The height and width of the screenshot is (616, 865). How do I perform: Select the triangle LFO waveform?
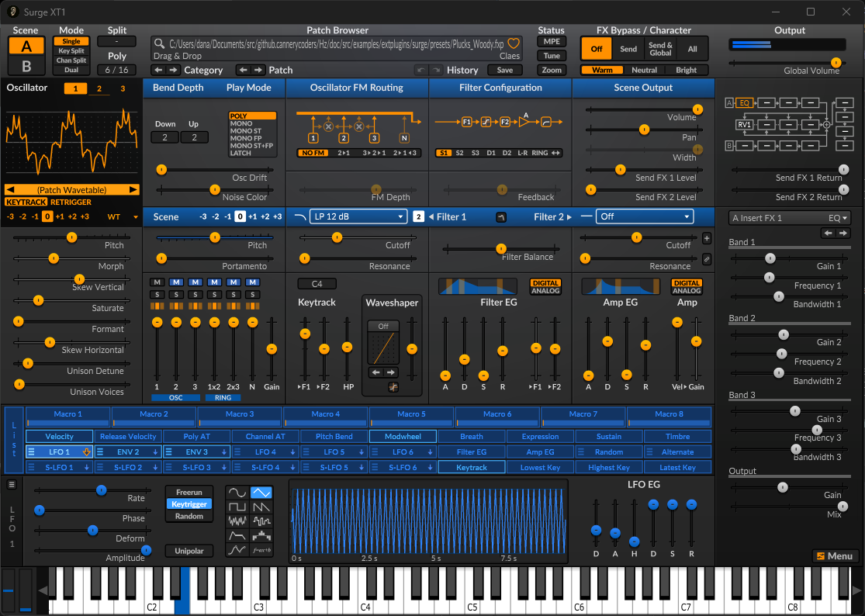[261, 493]
